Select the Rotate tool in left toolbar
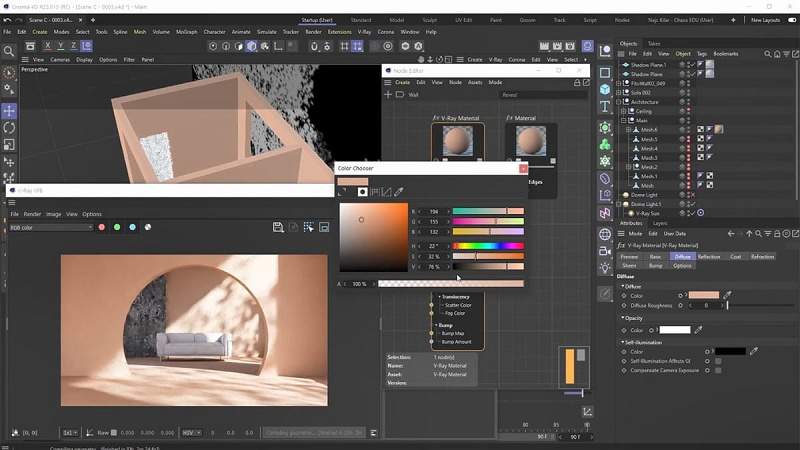The image size is (800, 450). (9, 127)
